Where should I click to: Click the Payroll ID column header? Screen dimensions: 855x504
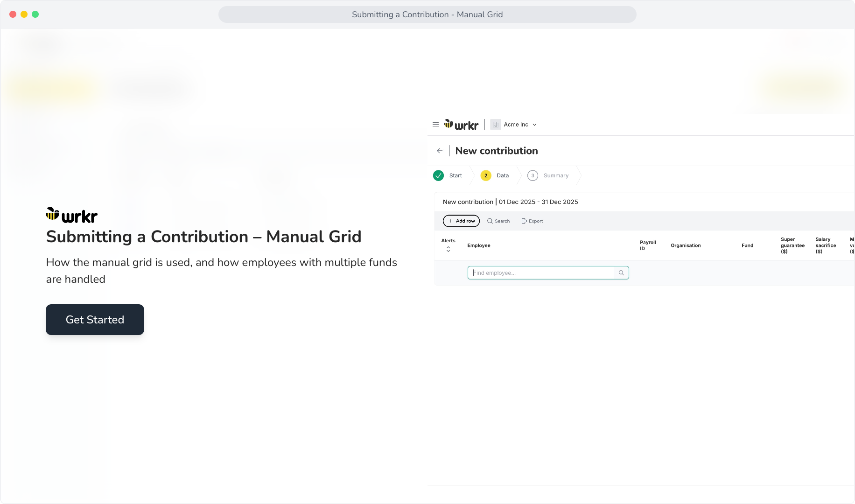pos(648,245)
